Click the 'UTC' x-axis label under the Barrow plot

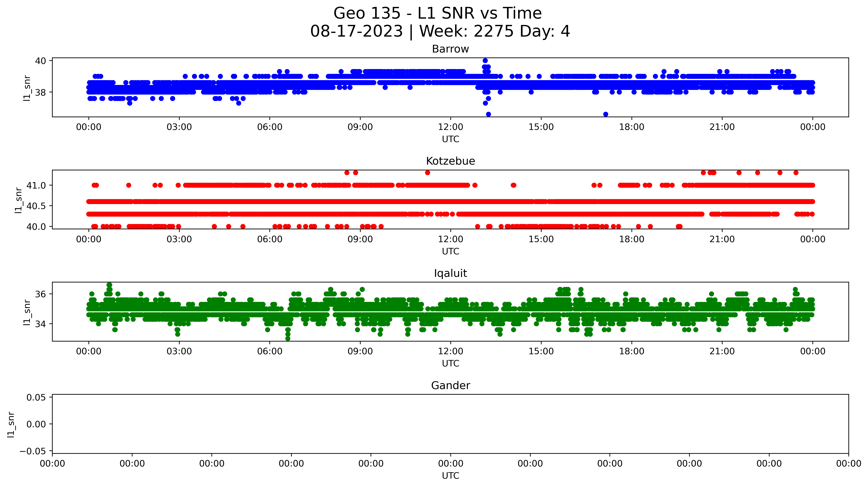tap(451, 140)
